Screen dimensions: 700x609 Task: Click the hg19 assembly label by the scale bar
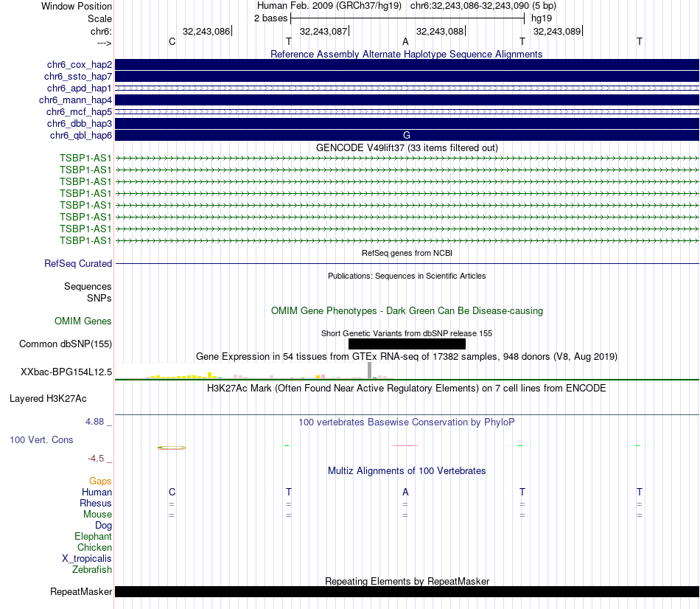[542, 18]
